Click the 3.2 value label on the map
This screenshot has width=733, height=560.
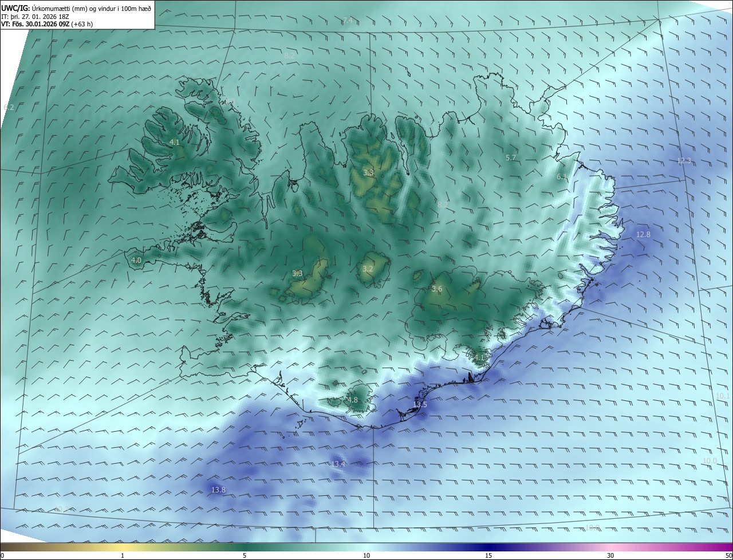pyautogui.click(x=368, y=269)
